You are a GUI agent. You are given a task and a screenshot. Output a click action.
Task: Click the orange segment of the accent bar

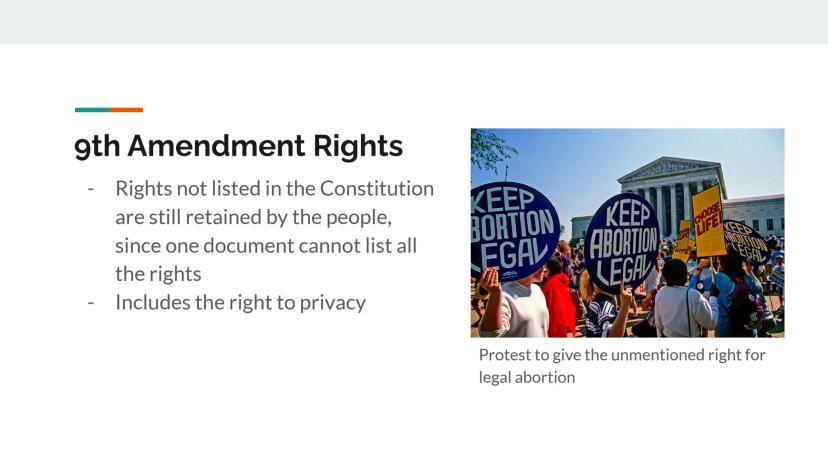126,110
